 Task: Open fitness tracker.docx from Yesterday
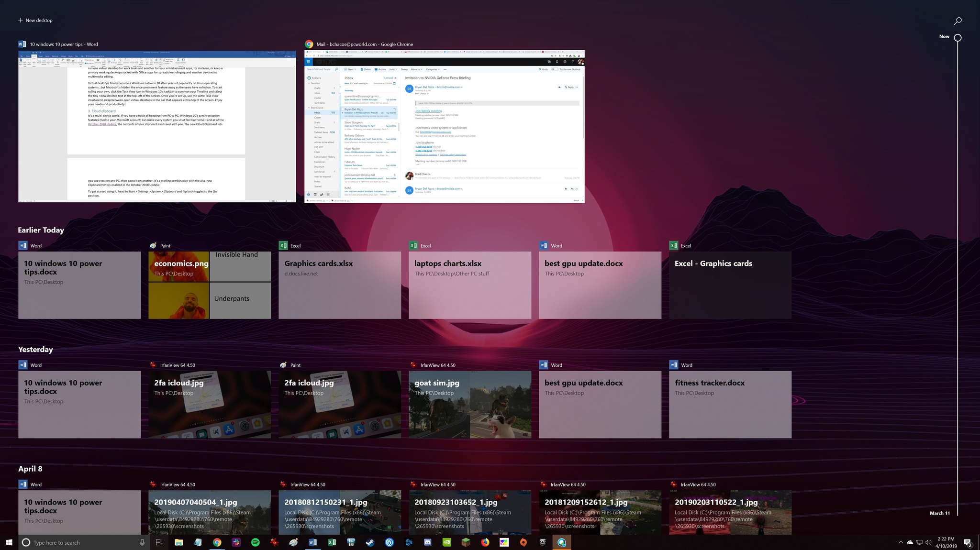(x=730, y=405)
